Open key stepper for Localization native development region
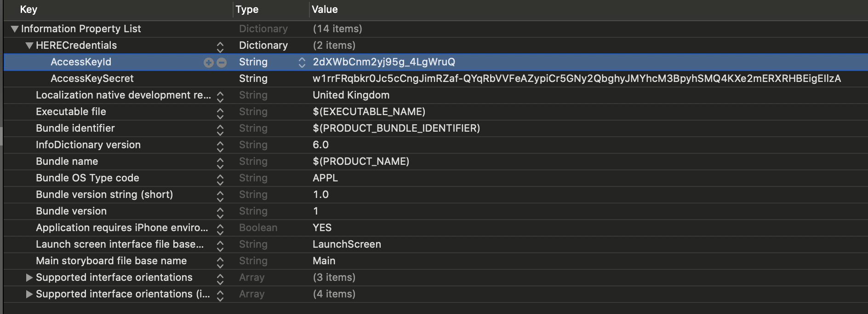 click(x=220, y=96)
